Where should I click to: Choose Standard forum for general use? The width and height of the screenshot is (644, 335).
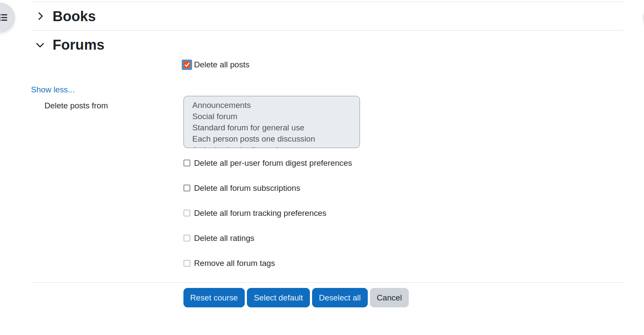pos(248,128)
